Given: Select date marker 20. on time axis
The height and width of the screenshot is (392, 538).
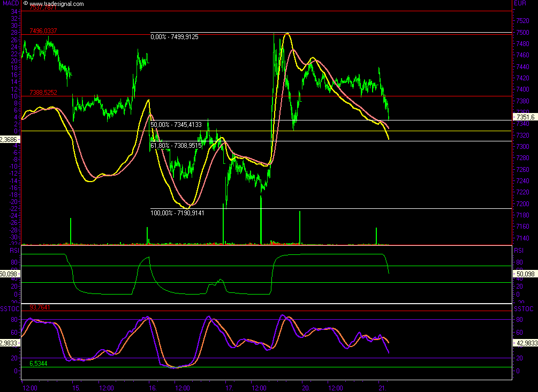Looking at the screenshot, I should [x=305, y=387].
